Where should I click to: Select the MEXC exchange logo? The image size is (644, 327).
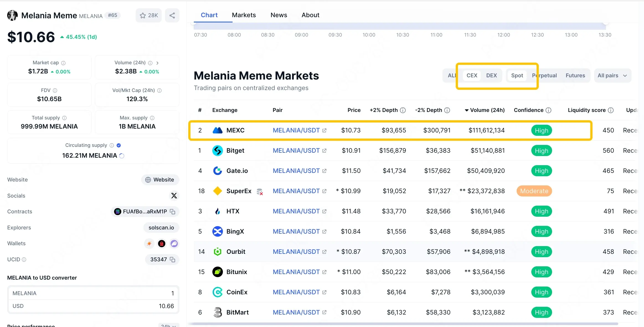218,130
